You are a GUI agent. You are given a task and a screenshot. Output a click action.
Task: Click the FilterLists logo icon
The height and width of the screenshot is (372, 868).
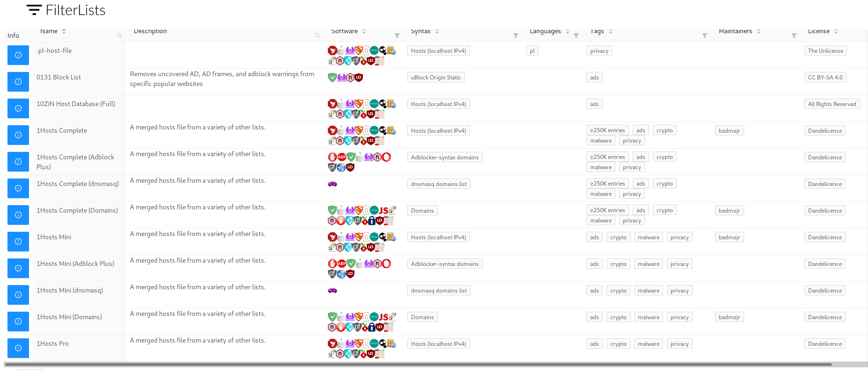(x=34, y=10)
